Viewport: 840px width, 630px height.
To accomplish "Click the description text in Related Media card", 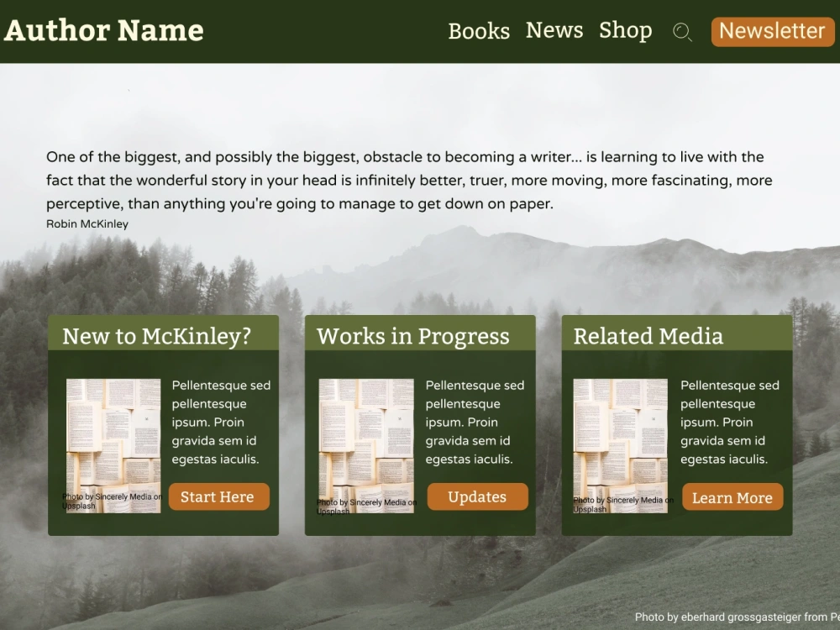I will [x=730, y=423].
